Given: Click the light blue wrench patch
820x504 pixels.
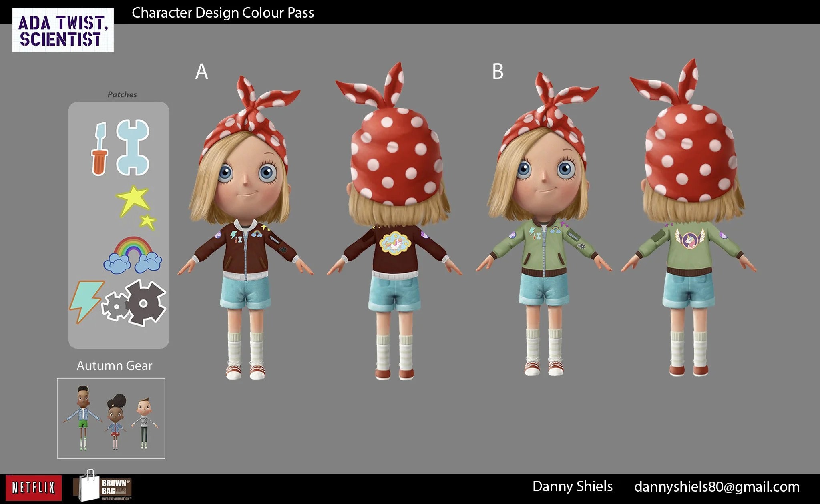Looking at the screenshot, I should [133, 147].
